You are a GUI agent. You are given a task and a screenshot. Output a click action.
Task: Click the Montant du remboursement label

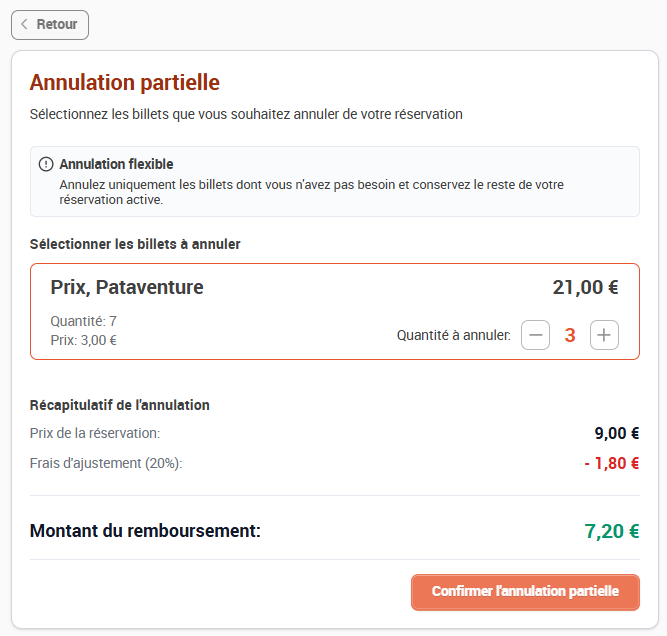coord(145,531)
